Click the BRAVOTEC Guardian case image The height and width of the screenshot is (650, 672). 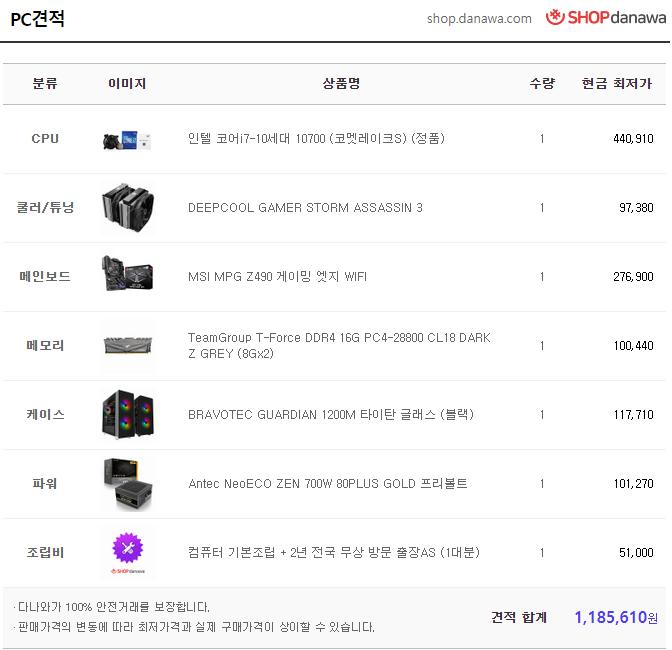tap(128, 414)
